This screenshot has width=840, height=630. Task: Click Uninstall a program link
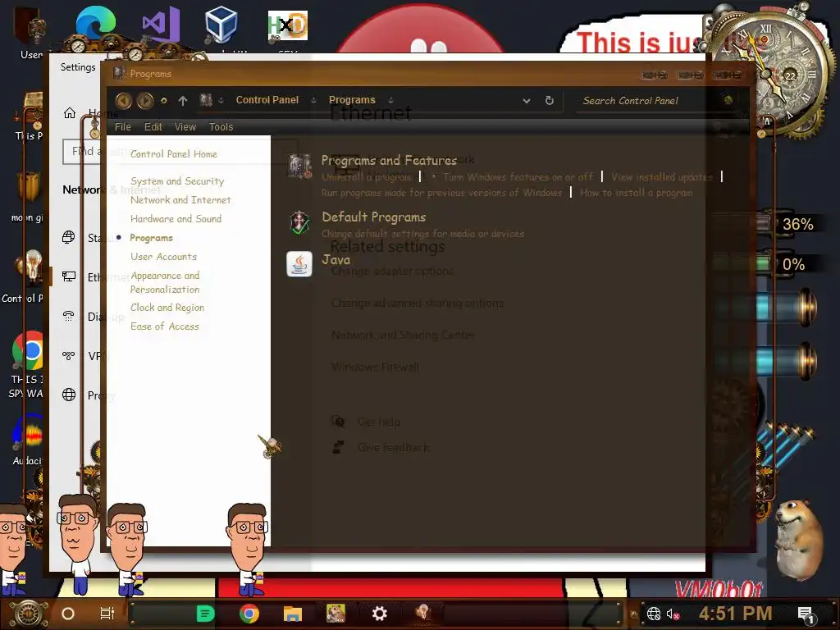tap(367, 177)
